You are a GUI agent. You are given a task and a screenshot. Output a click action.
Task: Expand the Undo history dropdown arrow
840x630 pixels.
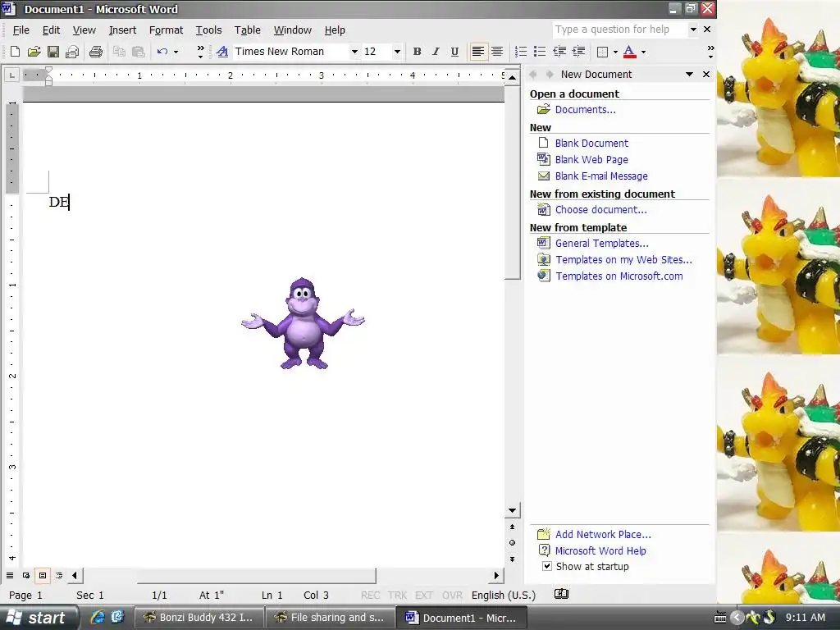click(x=176, y=52)
